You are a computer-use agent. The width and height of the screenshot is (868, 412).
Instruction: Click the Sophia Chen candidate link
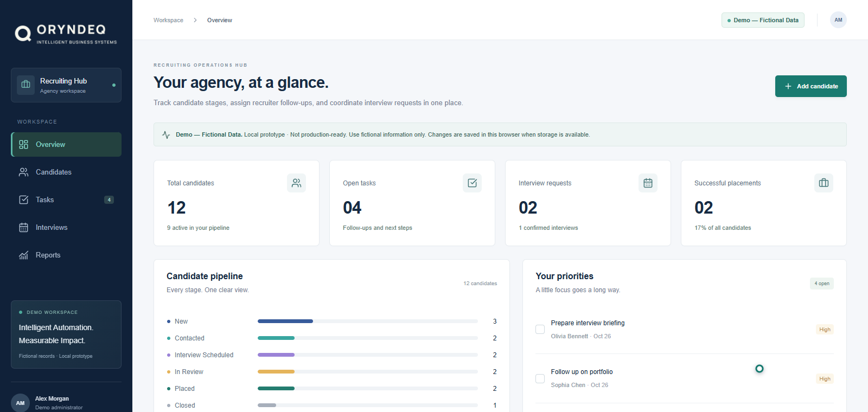pyautogui.click(x=568, y=385)
